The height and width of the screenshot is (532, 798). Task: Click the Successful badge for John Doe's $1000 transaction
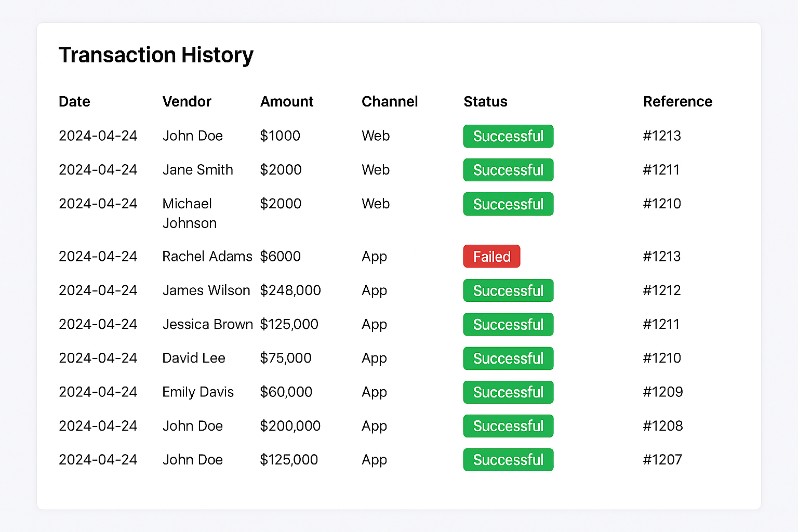(508, 136)
